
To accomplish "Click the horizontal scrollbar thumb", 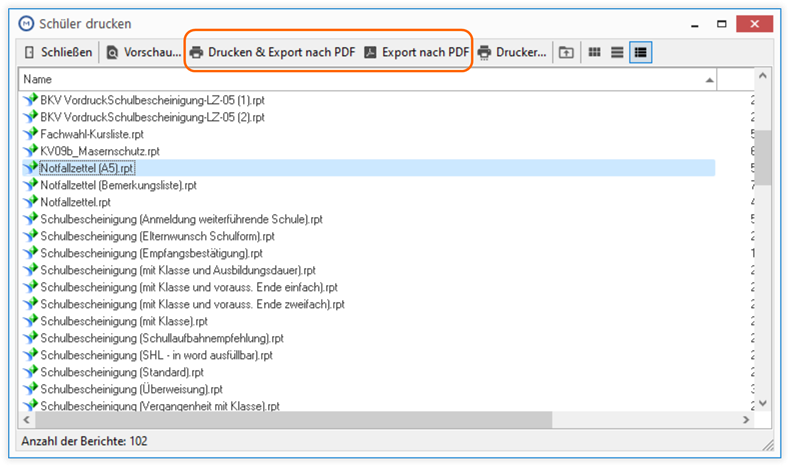I will 293,420.
